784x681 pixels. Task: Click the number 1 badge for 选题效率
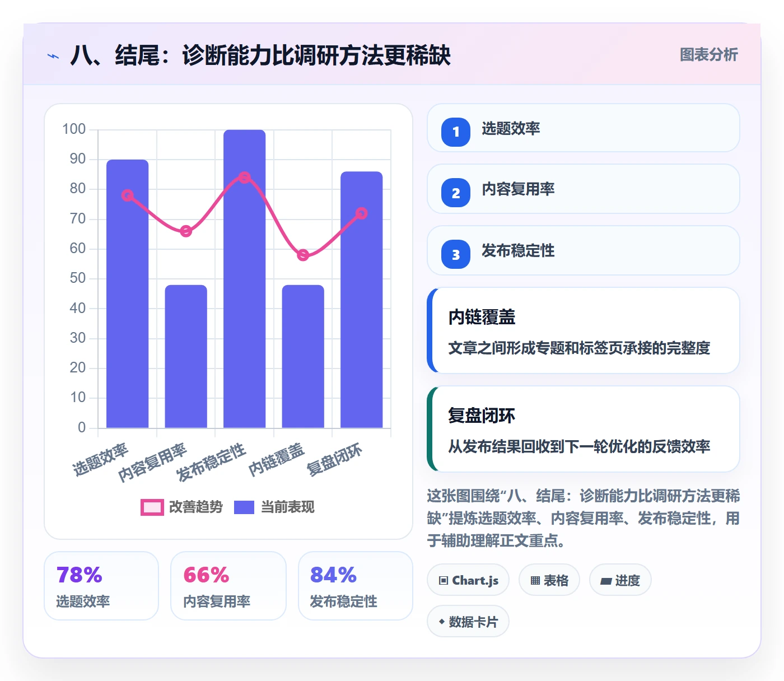456,132
